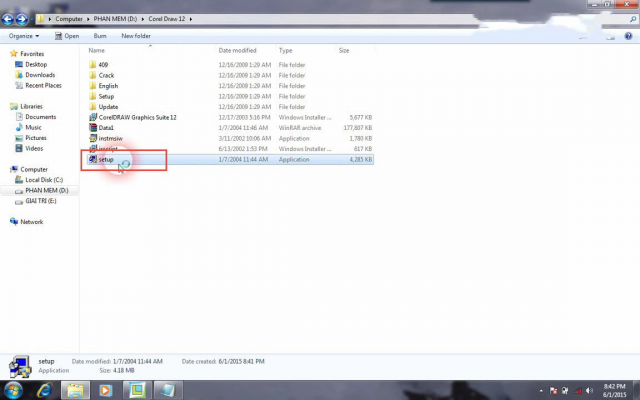Open the Crack folder
The image size is (640, 400).
[106, 75]
